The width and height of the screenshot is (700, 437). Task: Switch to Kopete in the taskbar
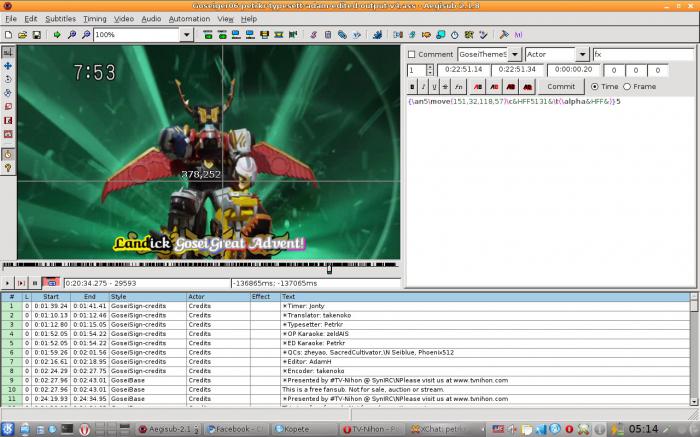tap(304, 429)
